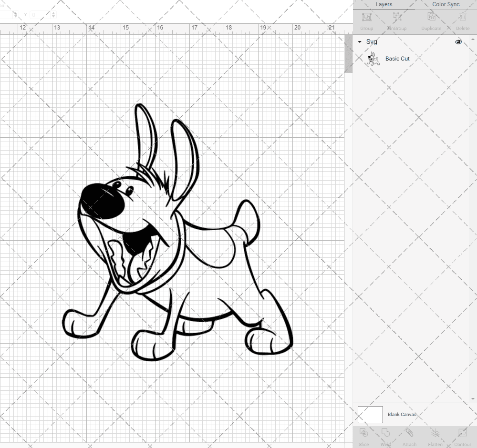
Task: Click the Blank Canvas color swatch
Action: [370, 415]
